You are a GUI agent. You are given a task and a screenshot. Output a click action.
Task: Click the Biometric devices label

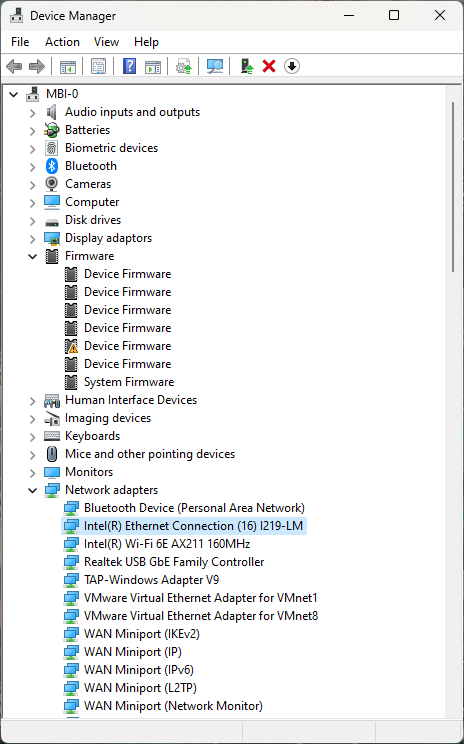tap(111, 148)
